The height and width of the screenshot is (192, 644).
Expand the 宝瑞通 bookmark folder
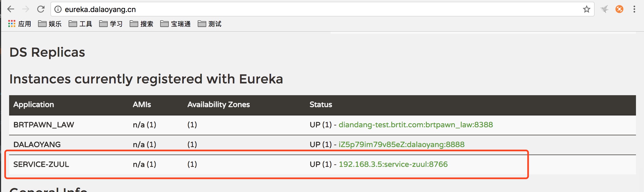point(175,24)
